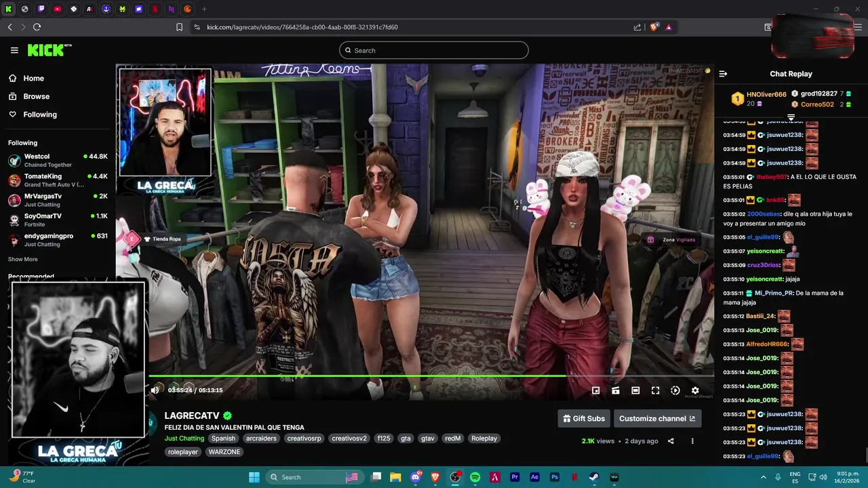Open the hamburger sidebar menu
868x488 pixels.
coord(14,50)
